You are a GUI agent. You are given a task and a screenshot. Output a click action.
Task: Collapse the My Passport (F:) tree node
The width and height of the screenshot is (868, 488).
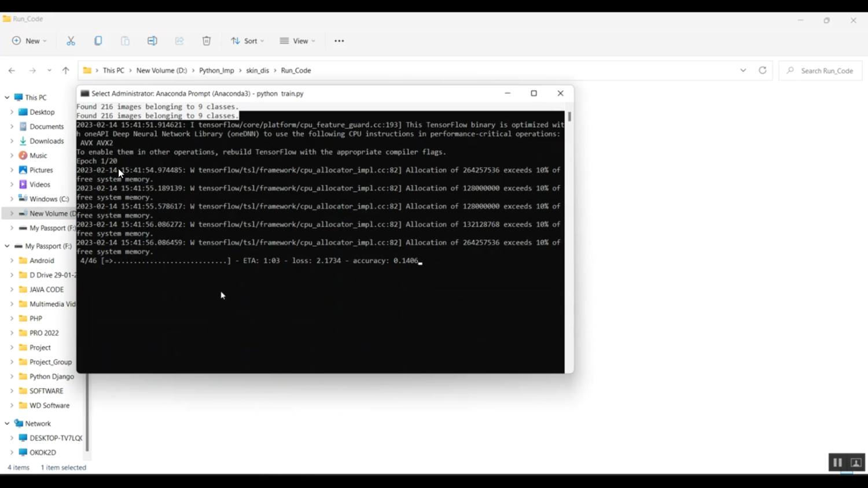pos(7,246)
